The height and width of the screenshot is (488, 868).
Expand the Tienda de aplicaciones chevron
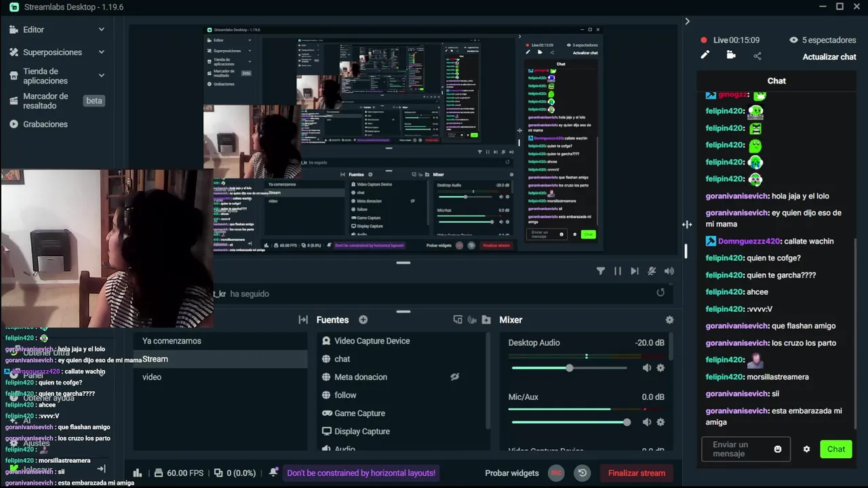point(101,75)
